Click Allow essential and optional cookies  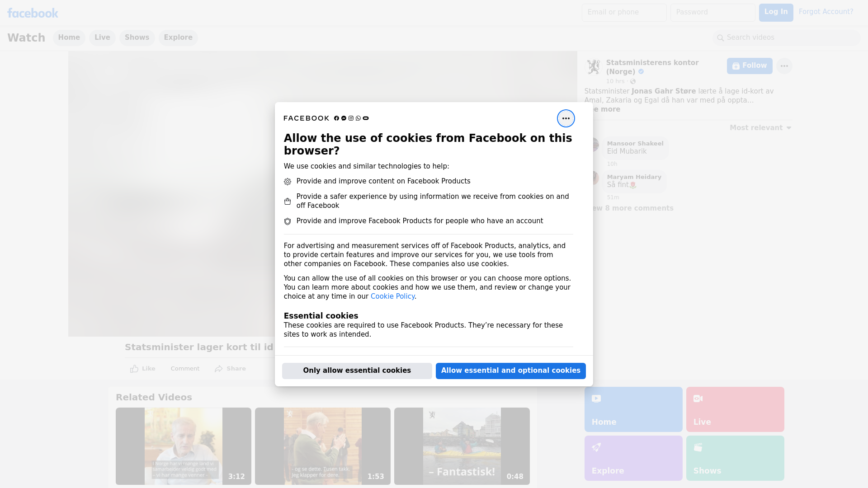[510, 371]
